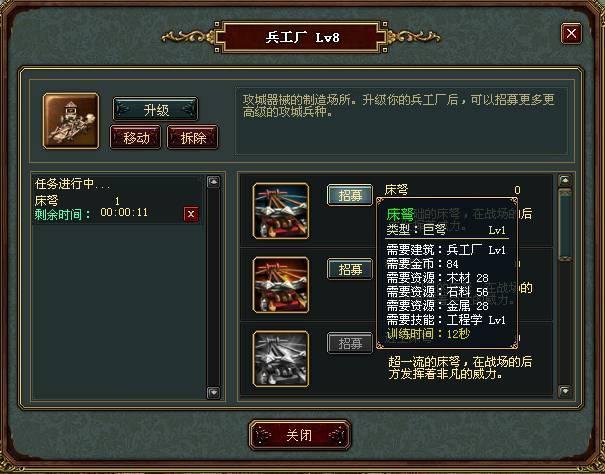The image size is (605, 474).
Task: Click unit list scrollbar down arrow
Action: [565, 391]
